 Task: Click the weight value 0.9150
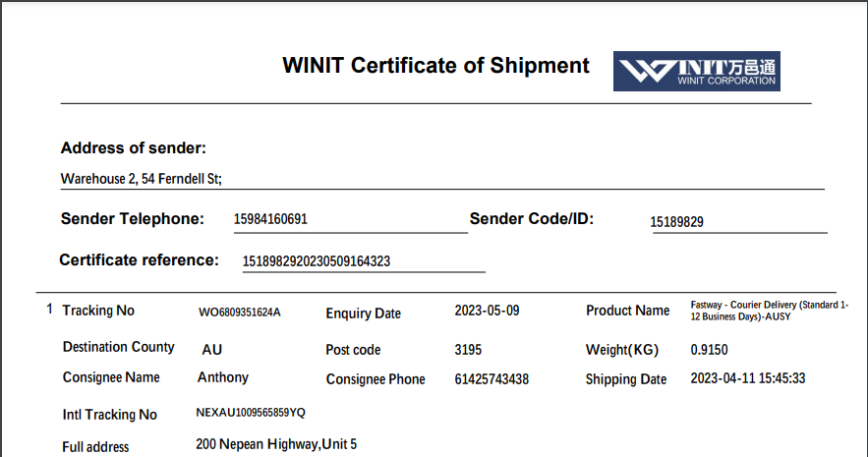710,350
